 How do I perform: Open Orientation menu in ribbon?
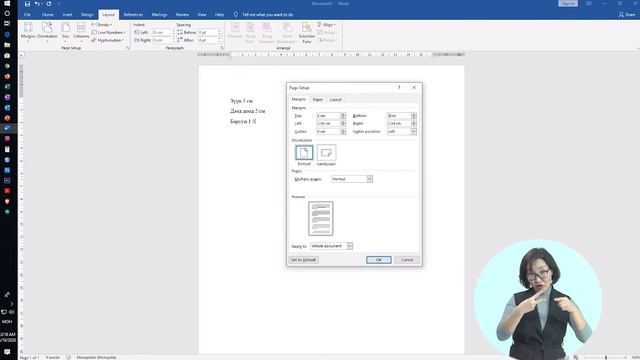[47, 32]
